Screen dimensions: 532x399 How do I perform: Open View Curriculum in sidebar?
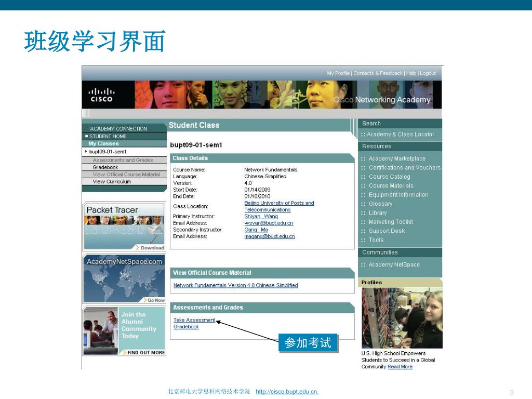[112, 181]
